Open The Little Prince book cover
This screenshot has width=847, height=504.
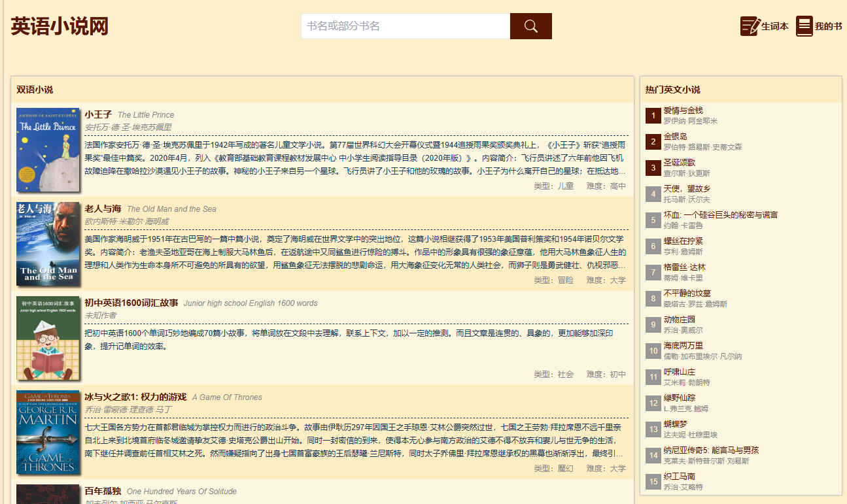[x=48, y=150]
